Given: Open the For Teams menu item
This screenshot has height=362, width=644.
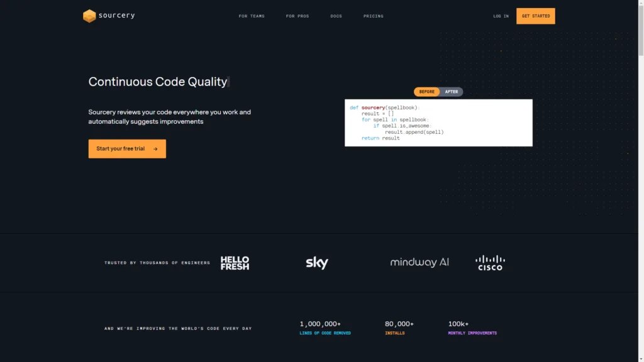Looking at the screenshot, I should point(252,16).
